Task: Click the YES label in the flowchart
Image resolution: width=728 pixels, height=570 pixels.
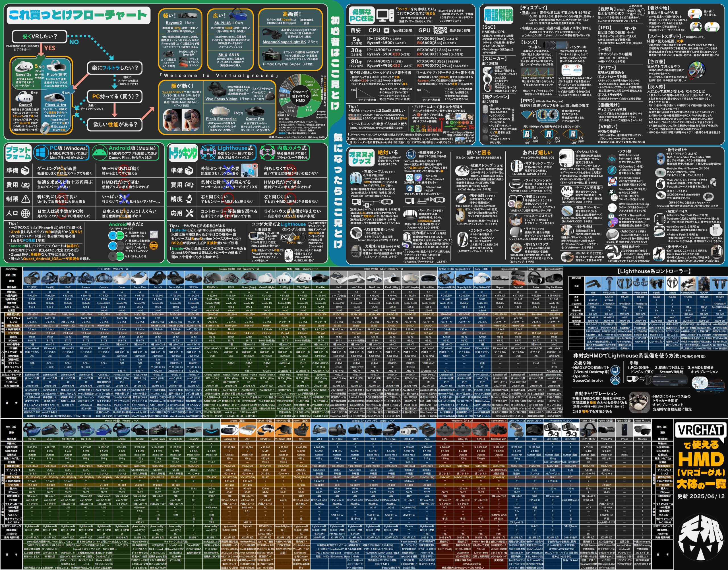Action: (x=50, y=48)
